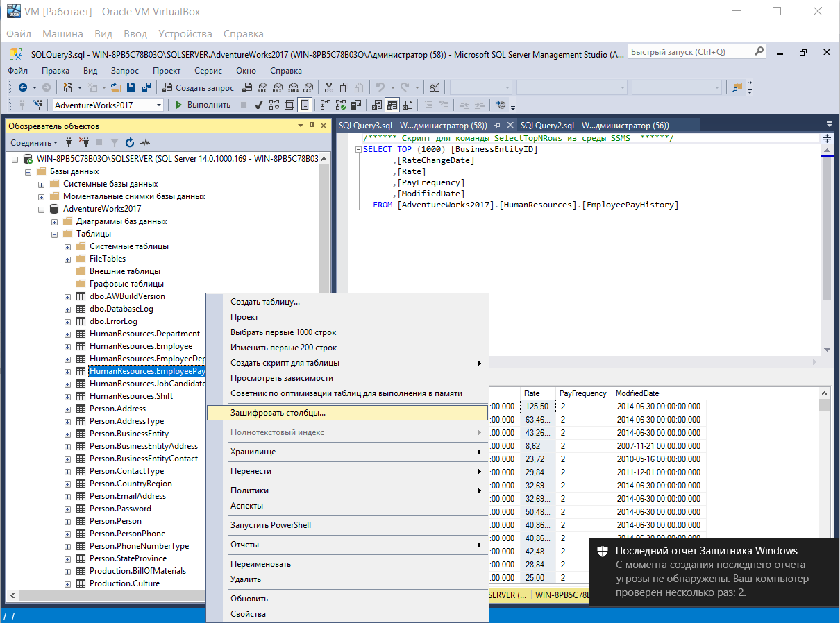Viewport: 840px width, 623px height.
Task: Open the AdventureWorks2017 database dropdown
Action: [159, 105]
